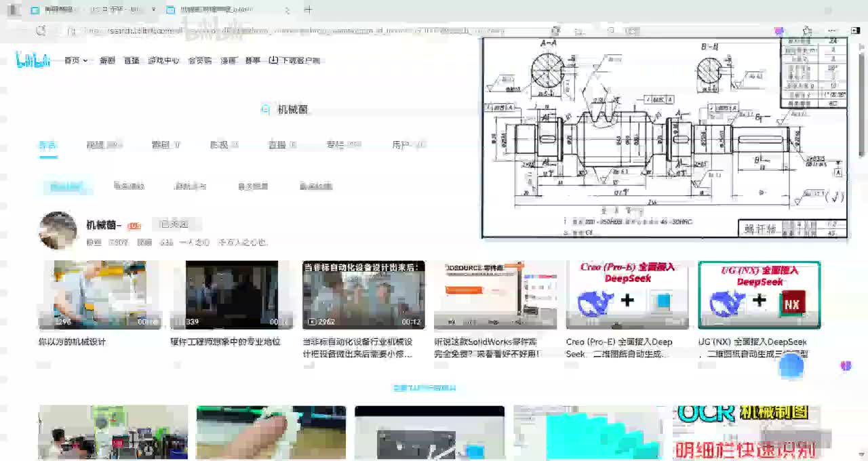Open 游戏中心 in the top navigation
This screenshot has width=868, height=461.
(163, 60)
